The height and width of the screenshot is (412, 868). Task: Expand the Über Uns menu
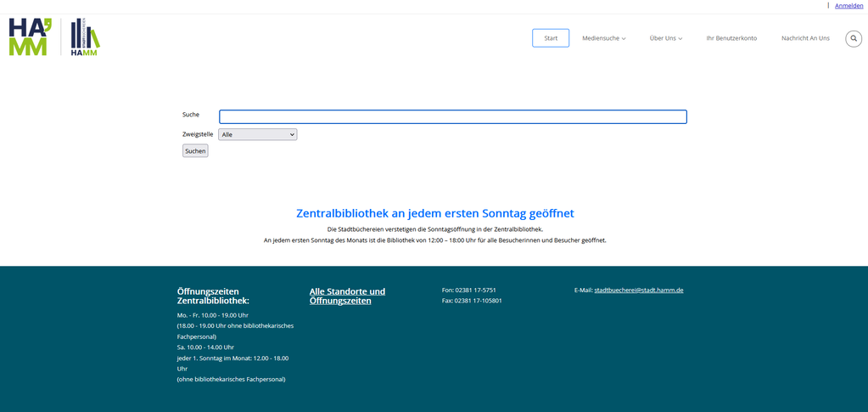tap(666, 38)
